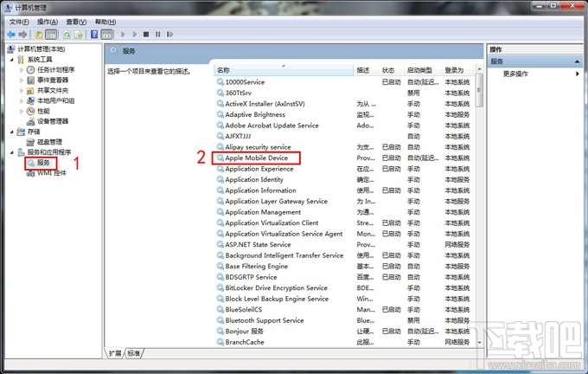Select the Base Filtering Engine row
Viewport: 588px width, 374px height.
pyautogui.click(x=342, y=267)
